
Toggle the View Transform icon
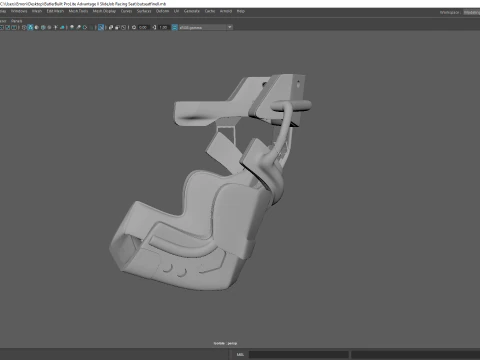coord(174,27)
